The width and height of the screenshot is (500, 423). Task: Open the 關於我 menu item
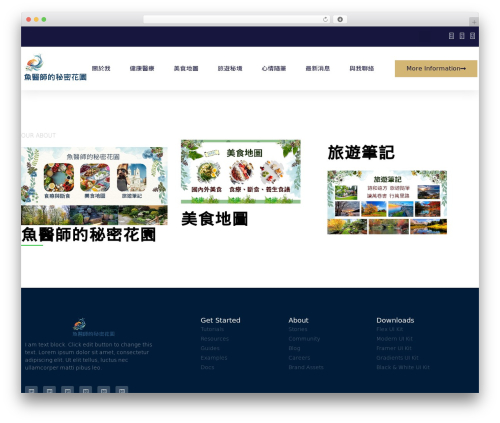101,68
